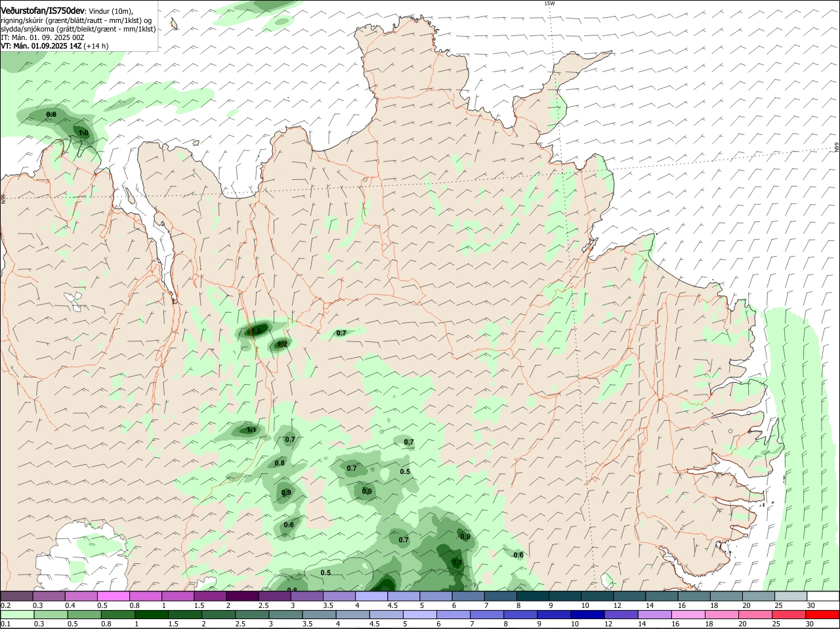Pick the upper-row legend swatch starting at 6
The width and height of the screenshot is (840, 629).
(469, 596)
